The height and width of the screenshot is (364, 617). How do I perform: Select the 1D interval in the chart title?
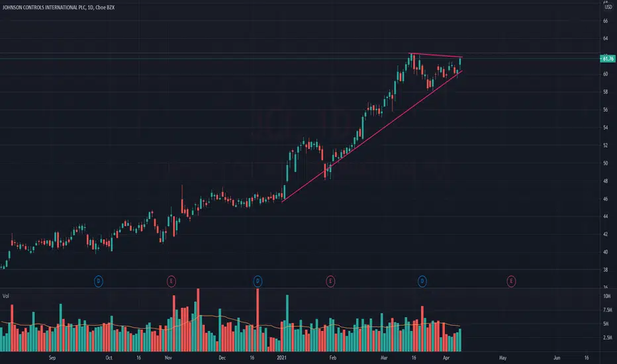tap(91, 7)
